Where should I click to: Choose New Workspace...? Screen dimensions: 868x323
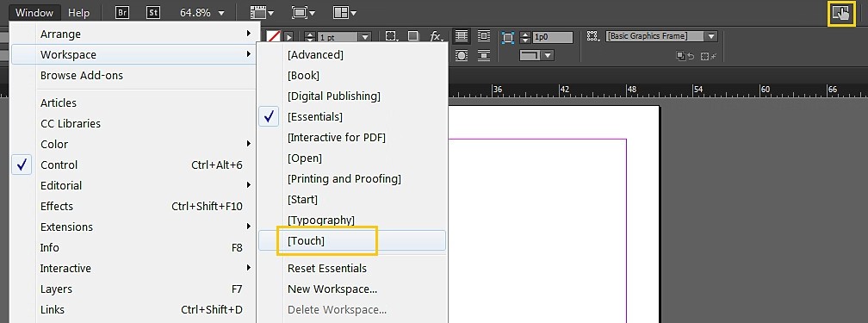tap(332, 289)
